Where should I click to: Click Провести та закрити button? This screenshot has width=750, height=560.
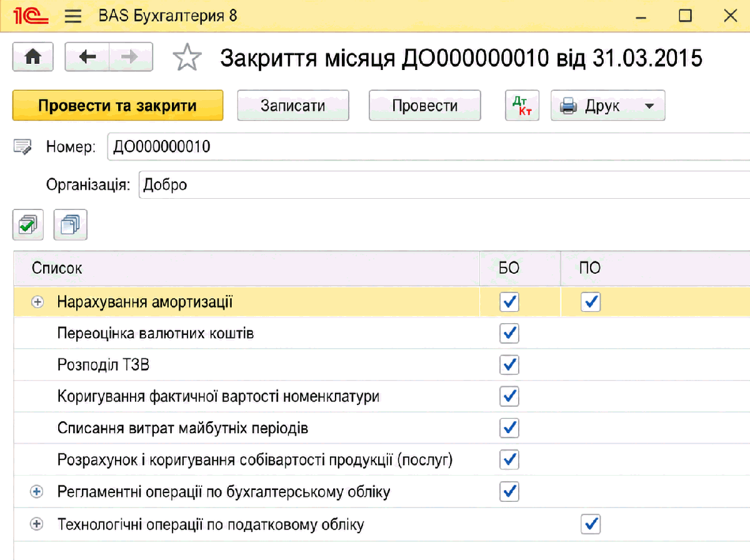coord(117,106)
